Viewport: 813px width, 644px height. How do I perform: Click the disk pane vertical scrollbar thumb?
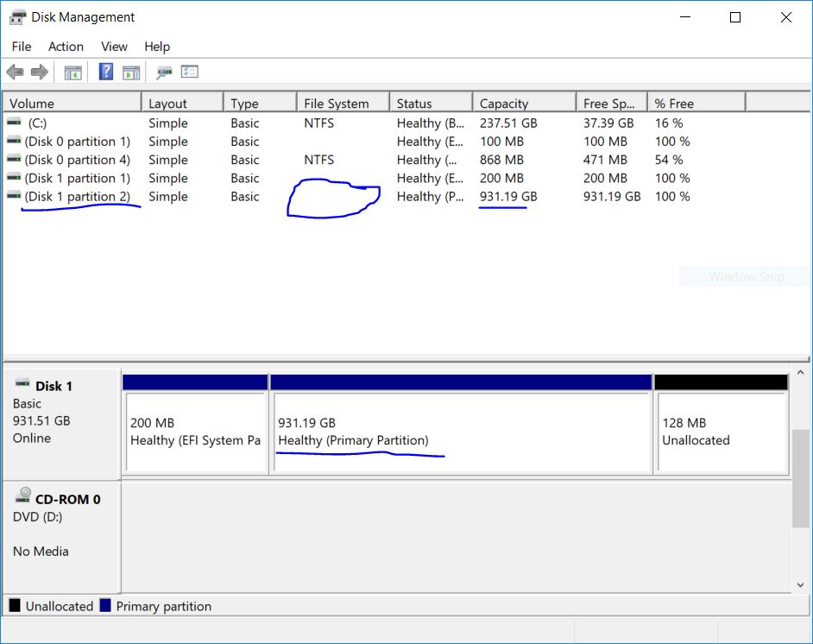[800, 478]
